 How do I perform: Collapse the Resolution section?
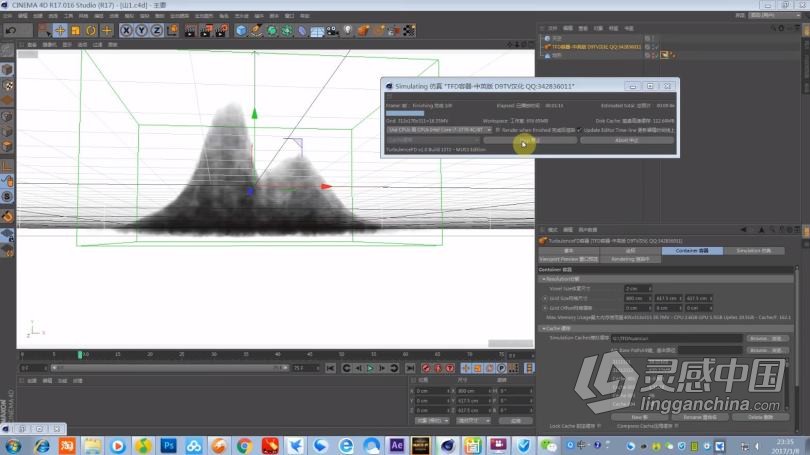click(543, 279)
